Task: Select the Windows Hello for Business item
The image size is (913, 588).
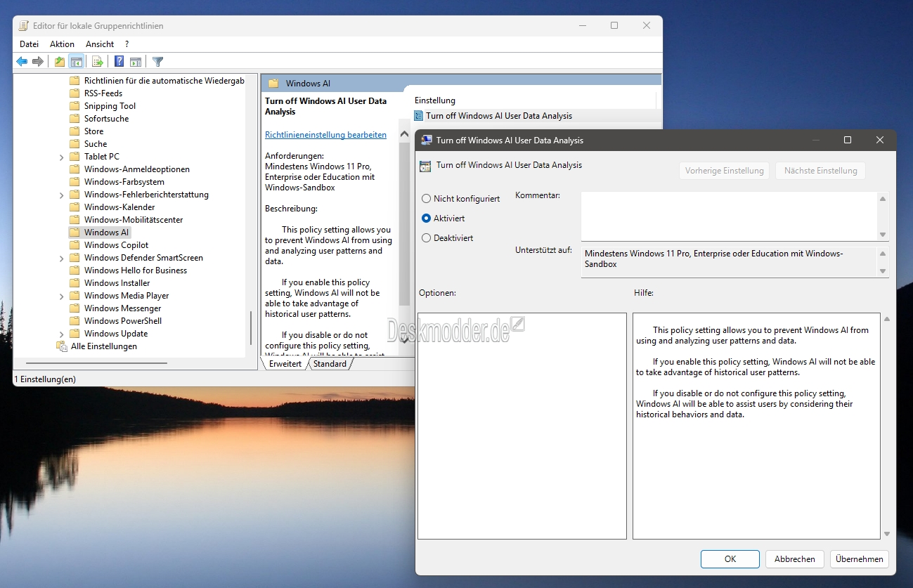Action: click(x=136, y=270)
